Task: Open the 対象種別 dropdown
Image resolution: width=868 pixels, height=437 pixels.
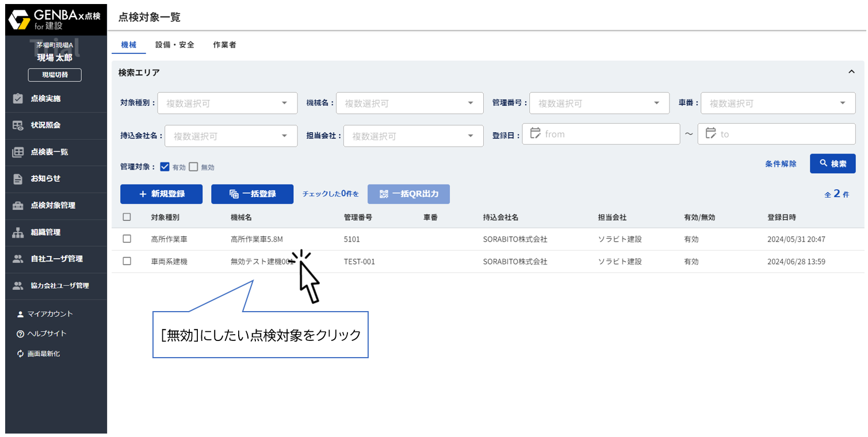Action: click(x=227, y=103)
